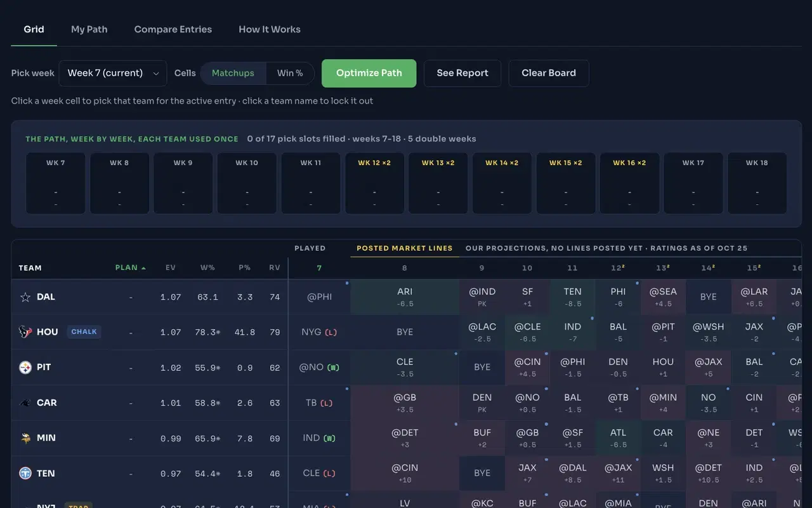The image size is (812, 508).
Task: Pick HOU vs IND in week 11
Action: (x=572, y=332)
